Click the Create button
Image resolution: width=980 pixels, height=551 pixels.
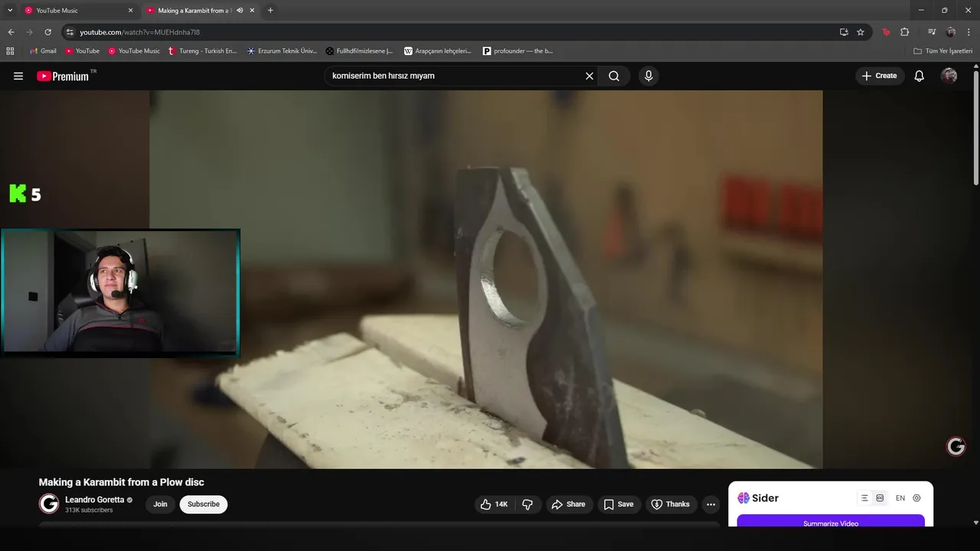(x=879, y=76)
